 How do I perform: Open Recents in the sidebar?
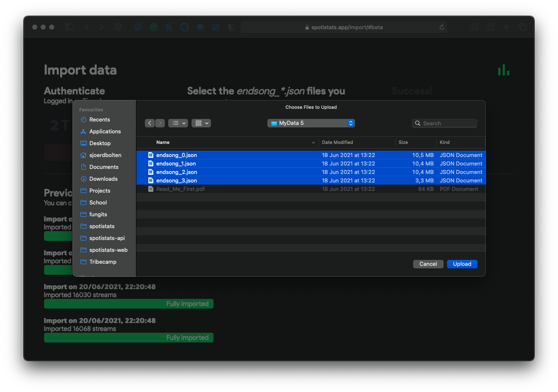click(99, 120)
